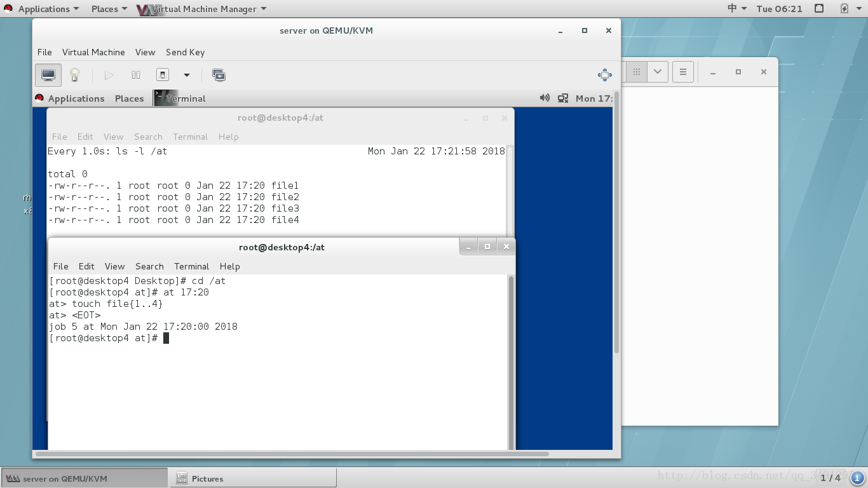Image resolution: width=868 pixels, height=488 pixels.
Task: Click the input method indicator
Action: (x=737, y=9)
